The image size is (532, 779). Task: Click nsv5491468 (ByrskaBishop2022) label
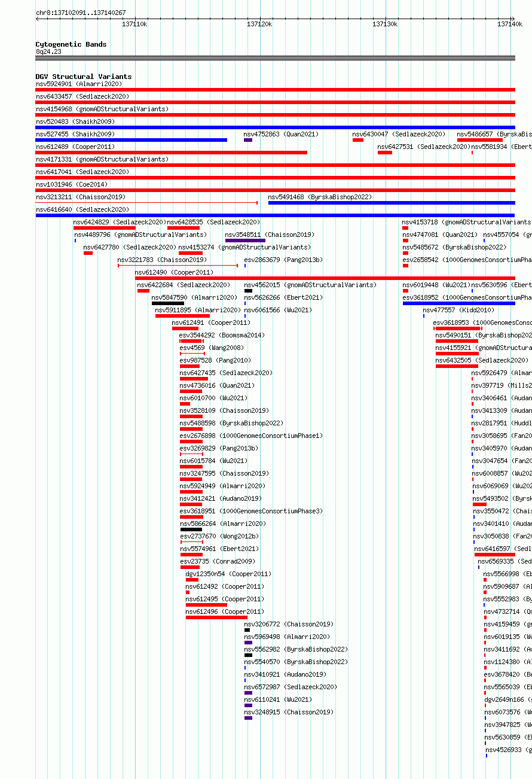(x=320, y=197)
